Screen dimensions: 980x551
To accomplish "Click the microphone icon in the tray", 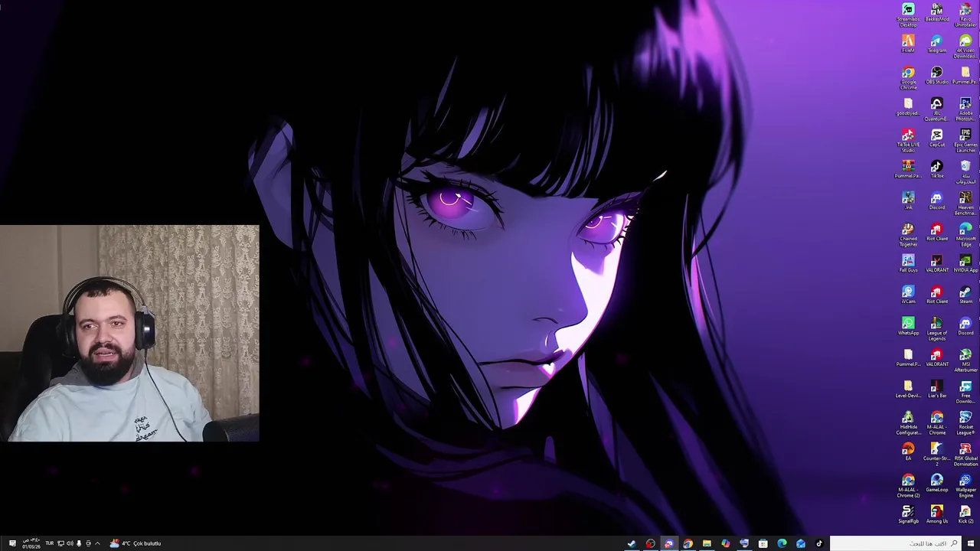I will pos(79,543).
